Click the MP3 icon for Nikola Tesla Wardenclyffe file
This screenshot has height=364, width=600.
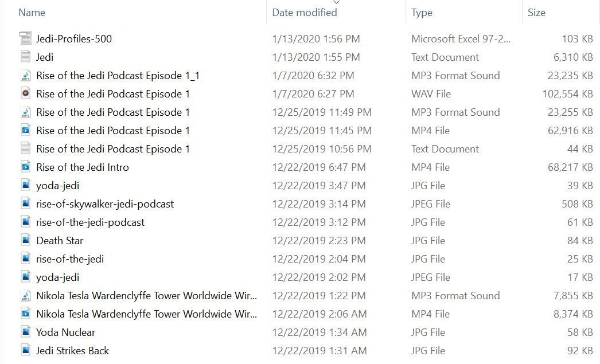(x=25, y=295)
